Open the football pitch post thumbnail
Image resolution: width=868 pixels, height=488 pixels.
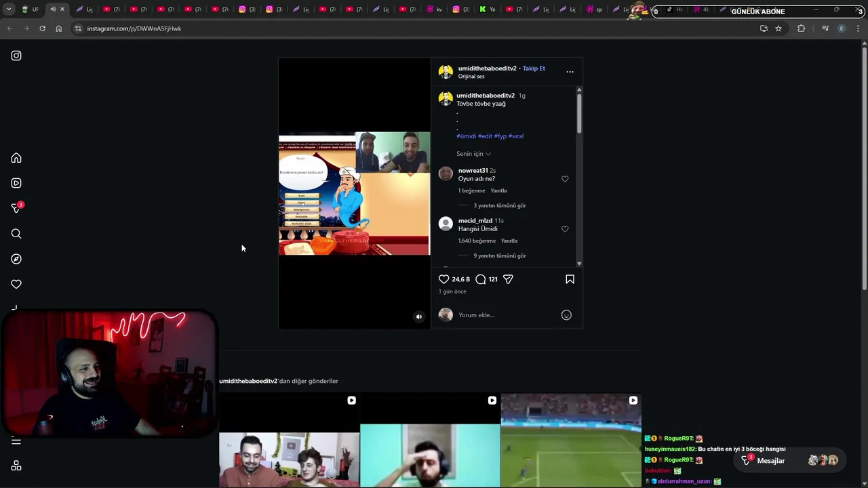[571, 440]
